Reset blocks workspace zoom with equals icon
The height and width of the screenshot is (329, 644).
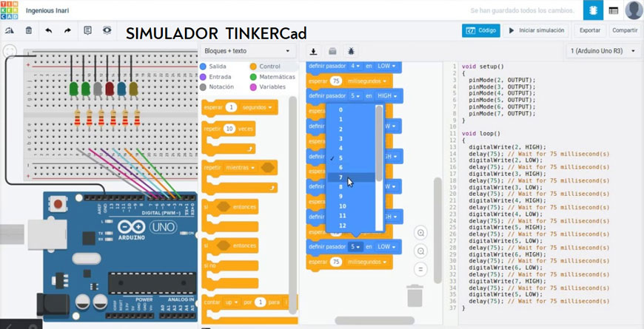[420, 270]
